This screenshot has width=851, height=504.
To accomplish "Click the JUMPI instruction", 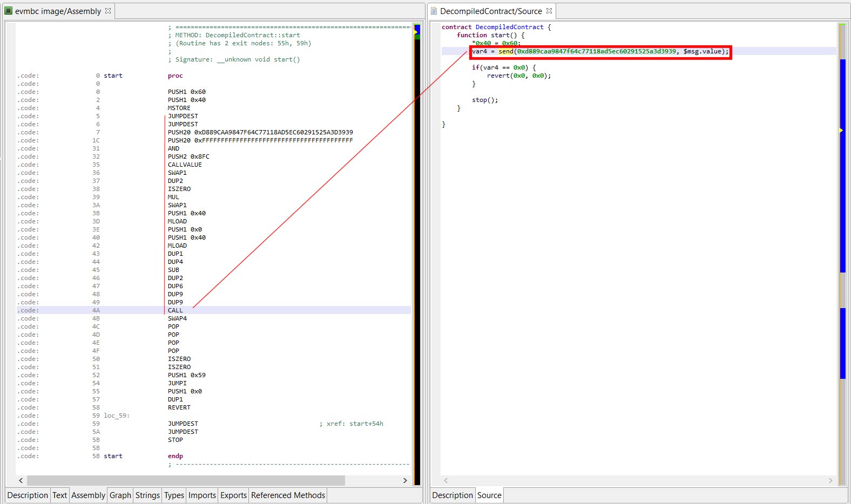I will point(177,383).
